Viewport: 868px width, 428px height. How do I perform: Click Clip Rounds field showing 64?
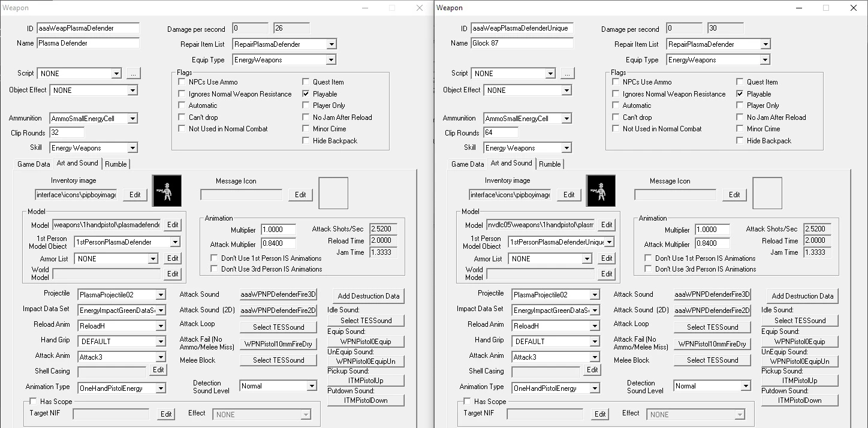(500, 133)
